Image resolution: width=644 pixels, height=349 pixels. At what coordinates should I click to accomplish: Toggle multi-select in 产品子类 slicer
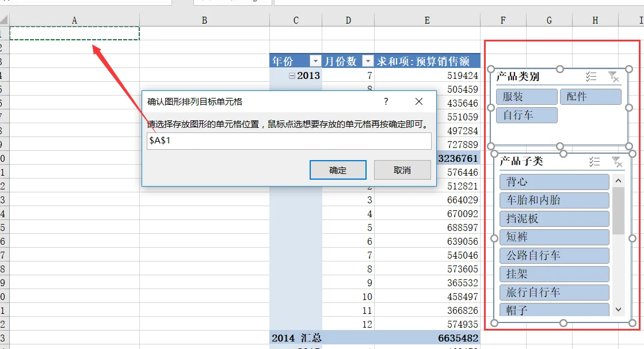pyautogui.click(x=595, y=162)
